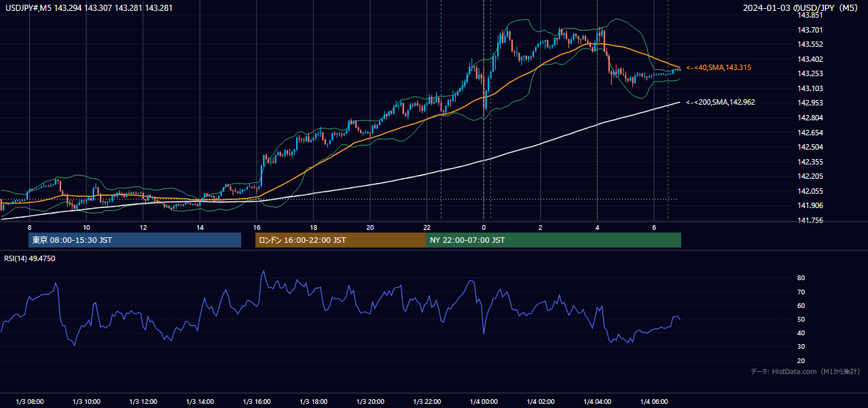
Task: Click RSI axis level 50
Action: point(801,319)
